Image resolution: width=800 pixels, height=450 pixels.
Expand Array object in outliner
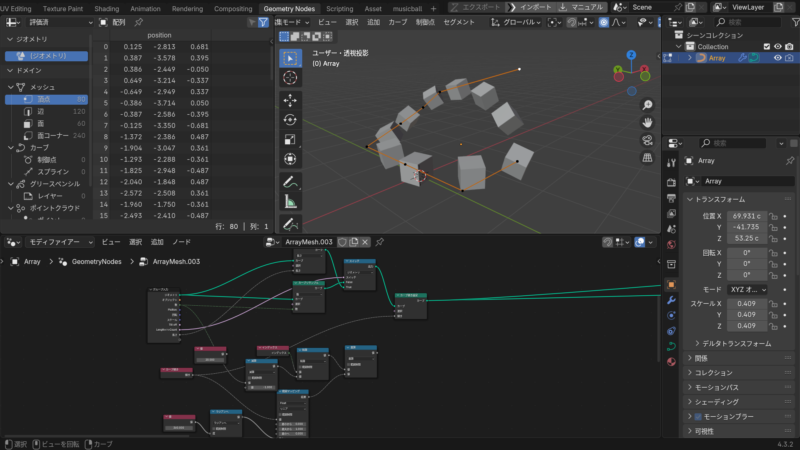tap(690, 58)
